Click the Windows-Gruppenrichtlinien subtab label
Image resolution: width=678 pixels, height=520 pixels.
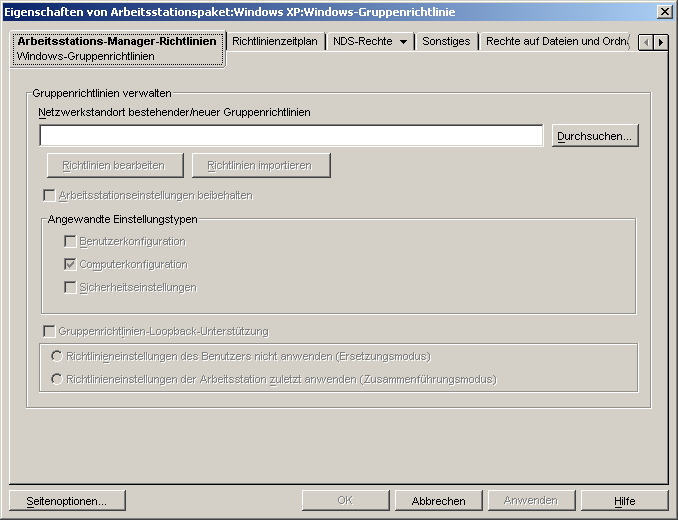[x=86, y=56]
